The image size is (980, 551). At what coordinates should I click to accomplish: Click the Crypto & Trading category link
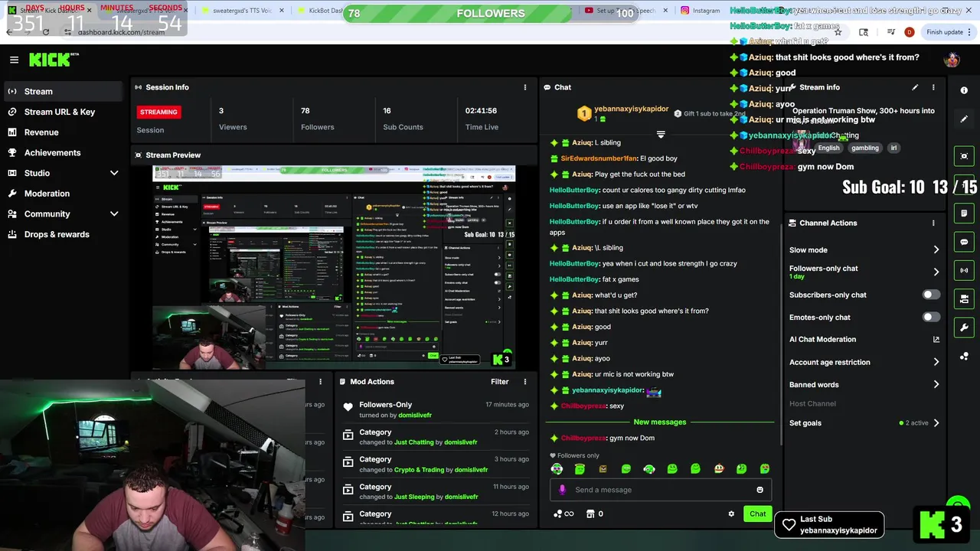coord(419,470)
